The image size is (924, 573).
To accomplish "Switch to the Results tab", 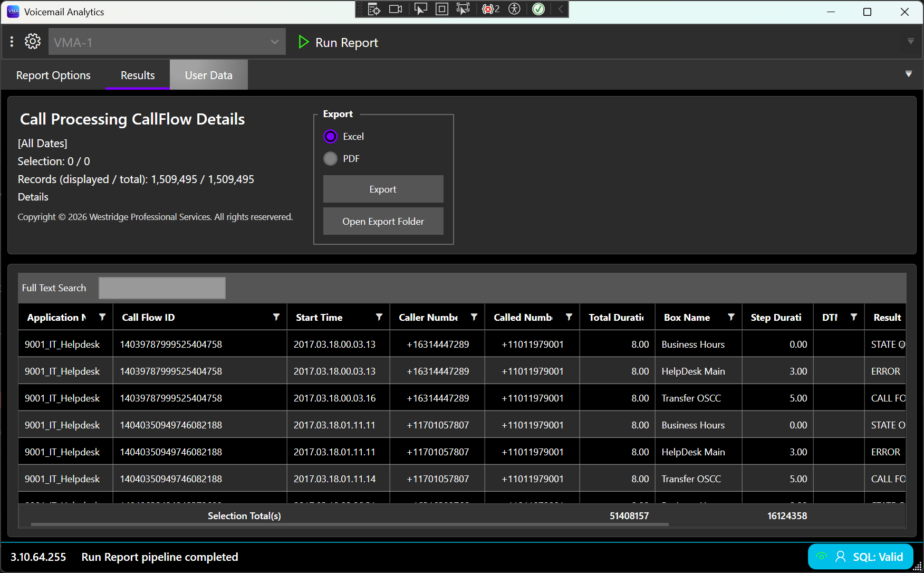I will coord(138,75).
